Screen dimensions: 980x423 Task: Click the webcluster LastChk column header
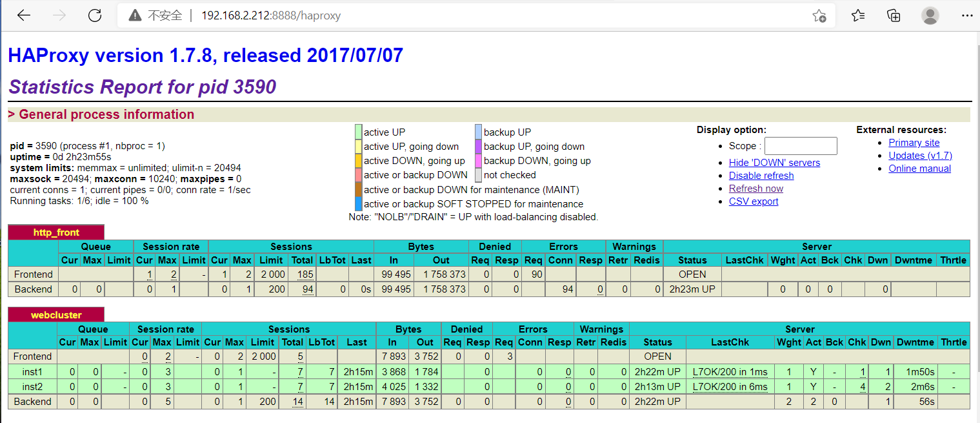coord(731,342)
